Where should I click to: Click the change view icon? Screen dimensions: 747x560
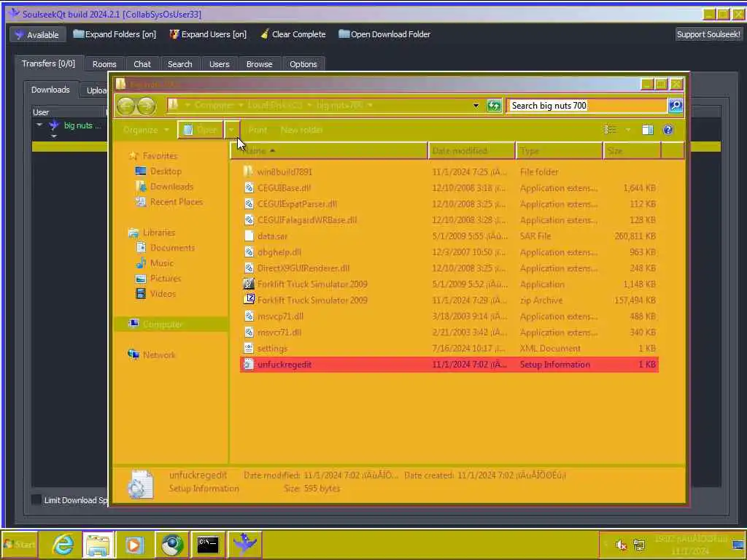[x=610, y=130]
